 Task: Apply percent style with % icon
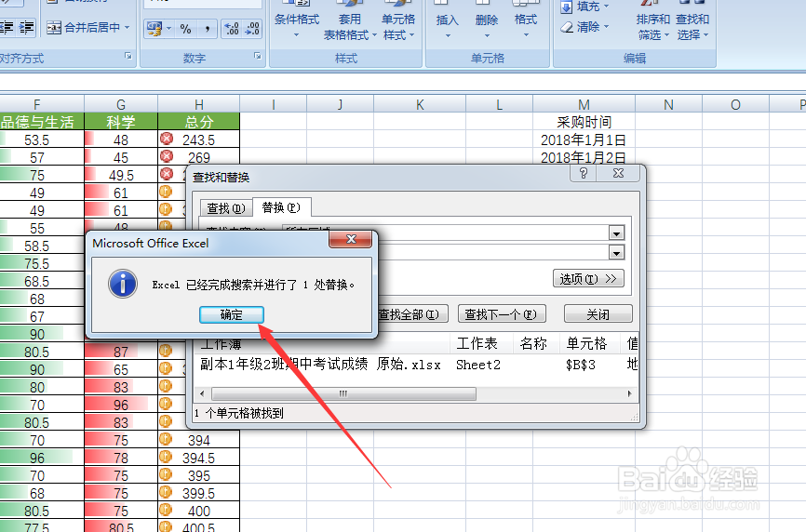185,29
